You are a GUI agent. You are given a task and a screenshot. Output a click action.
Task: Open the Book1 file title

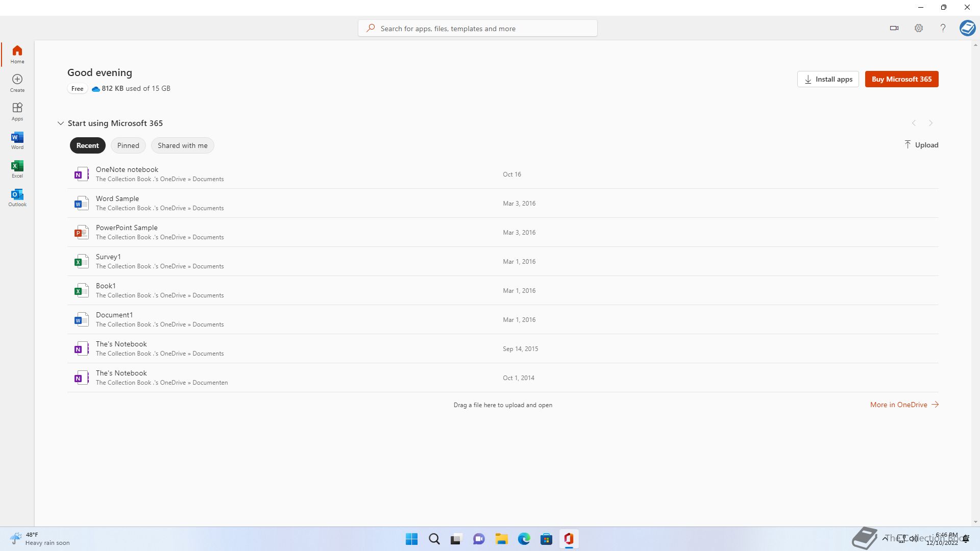point(106,286)
